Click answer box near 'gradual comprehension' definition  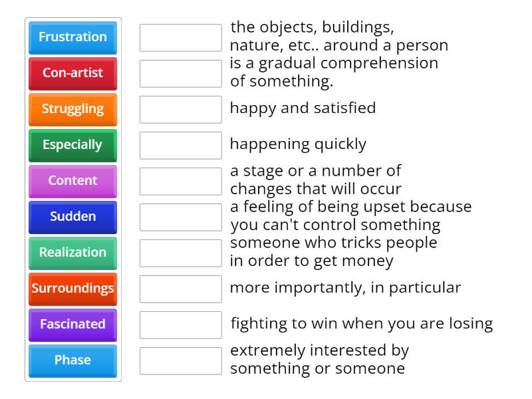pyautogui.click(x=180, y=74)
